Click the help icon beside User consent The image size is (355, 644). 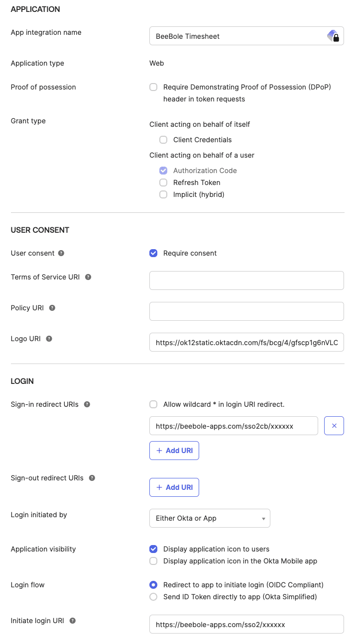tap(60, 253)
